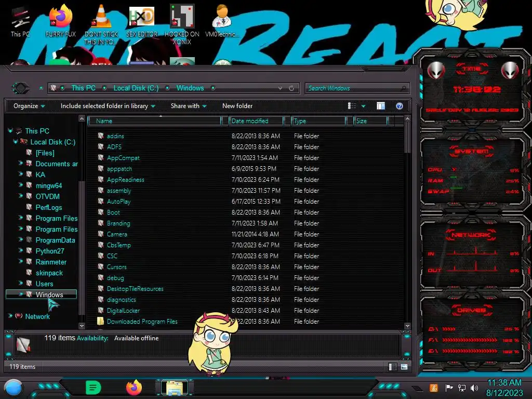Screen dimensions: 532x399
Task: Open the HOOKED ON XONIX desktop shortcut
Action: pos(182,24)
